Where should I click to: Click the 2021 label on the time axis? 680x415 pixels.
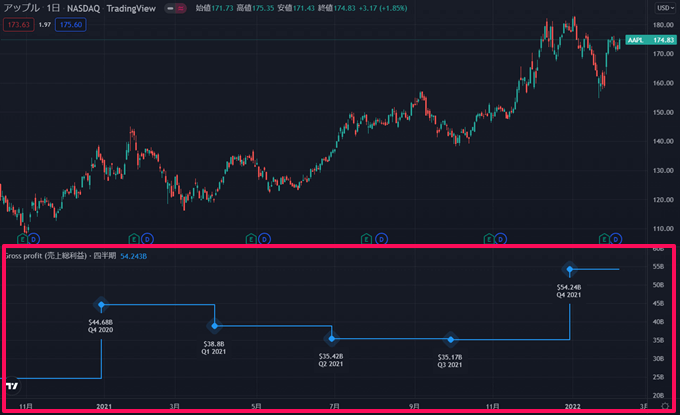tap(104, 406)
